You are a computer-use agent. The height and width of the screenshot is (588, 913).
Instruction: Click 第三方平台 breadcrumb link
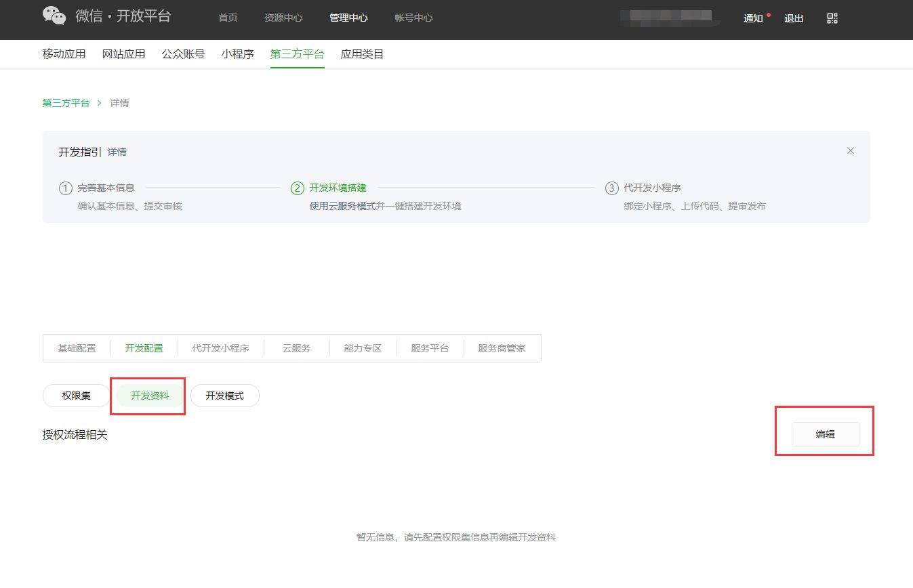click(x=66, y=103)
